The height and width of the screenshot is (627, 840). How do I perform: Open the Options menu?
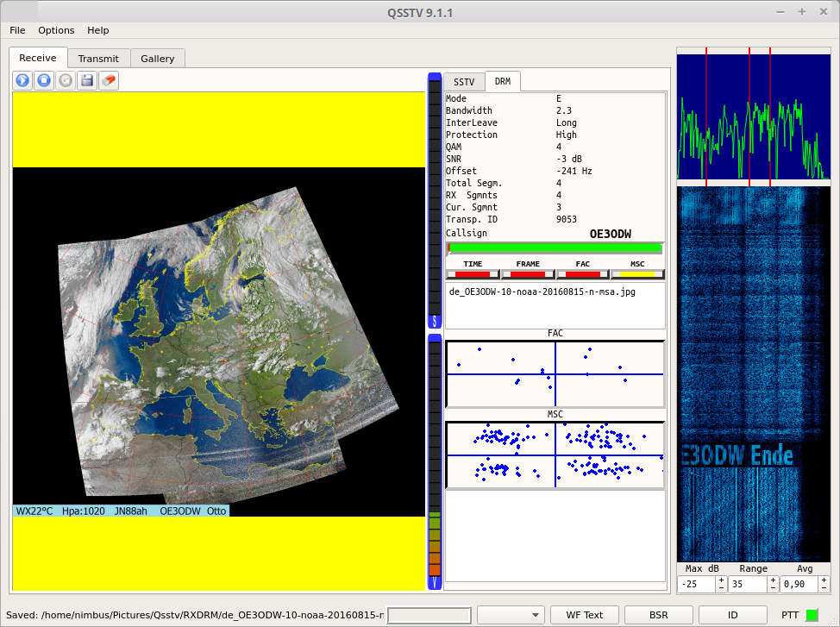pos(56,30)
